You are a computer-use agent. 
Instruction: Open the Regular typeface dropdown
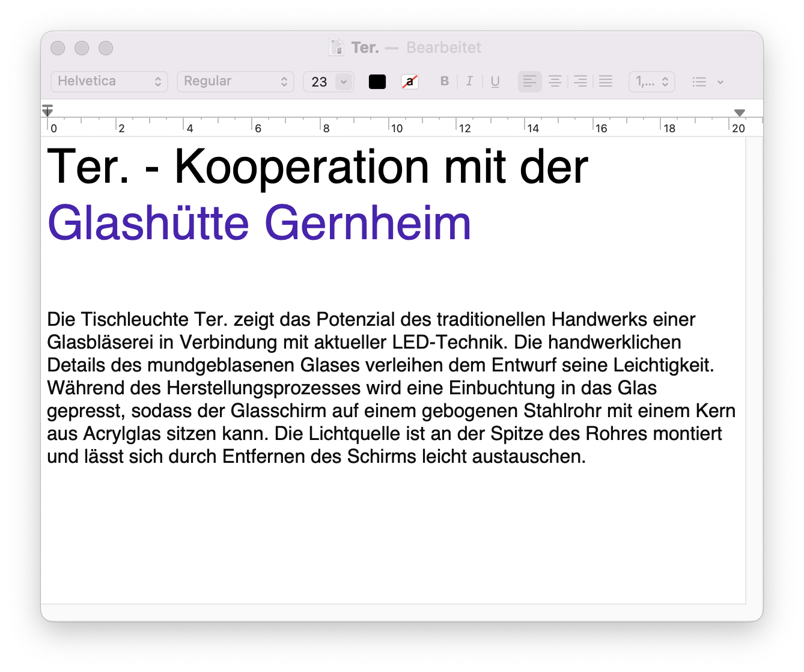tap(236, 81)
